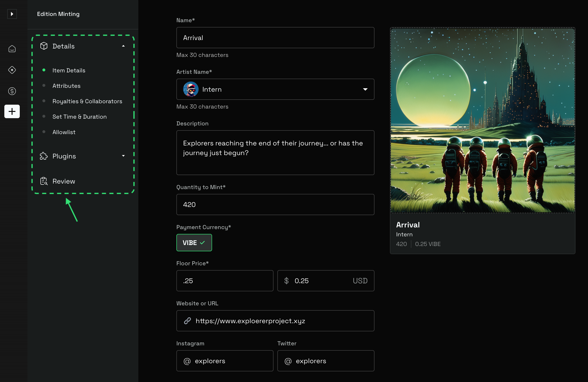Click the link chain icon in the URL field
Viewport: 588px width, 382px height.
187,321
